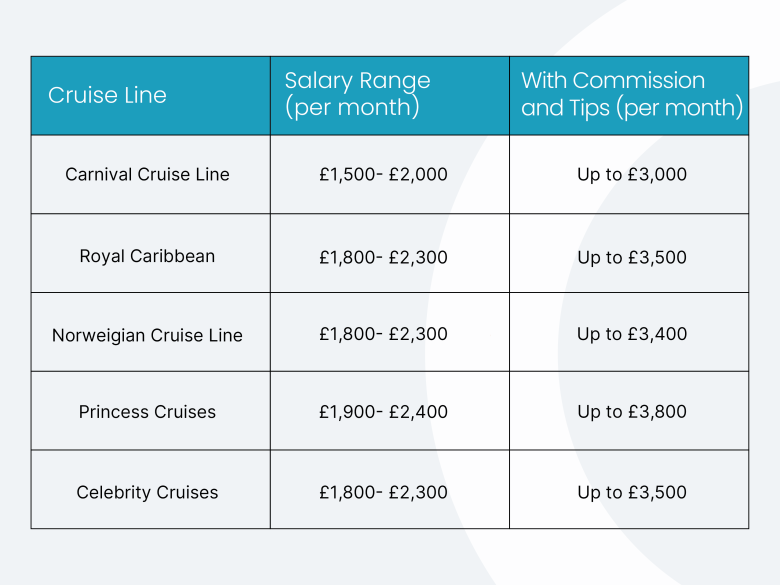Select the Carnival Cruise Line cell
780x585 pixels.
pyautogui.click(x=151, y=175)
